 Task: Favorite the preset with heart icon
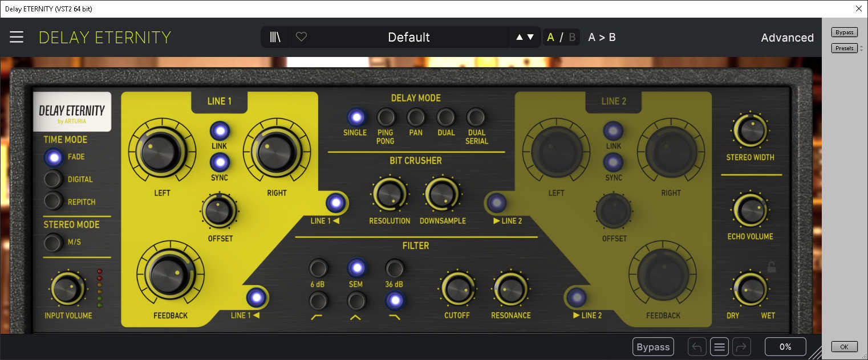(301, 38)
